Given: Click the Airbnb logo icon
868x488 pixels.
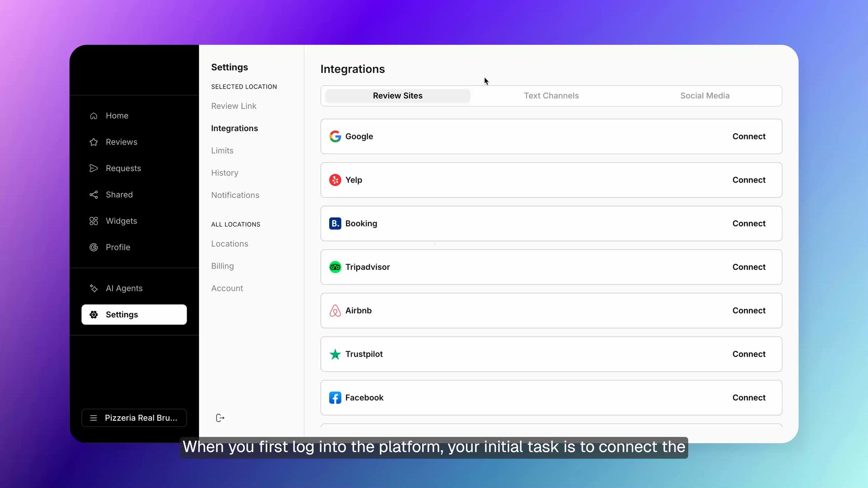Looking at the screenshot, I should (x=335, y=310).
